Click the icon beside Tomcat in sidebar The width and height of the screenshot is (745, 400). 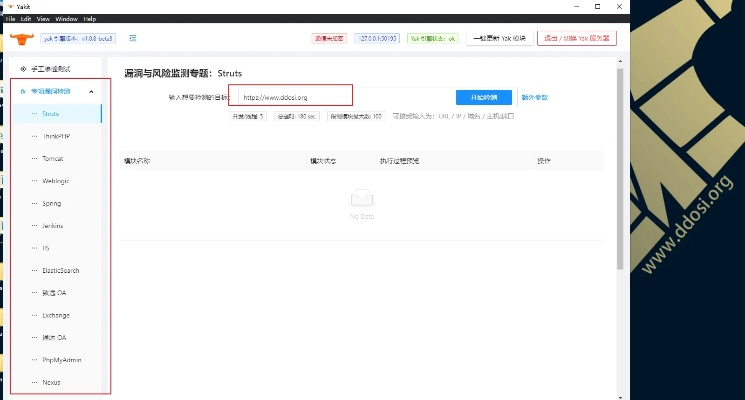click(33, 159)
